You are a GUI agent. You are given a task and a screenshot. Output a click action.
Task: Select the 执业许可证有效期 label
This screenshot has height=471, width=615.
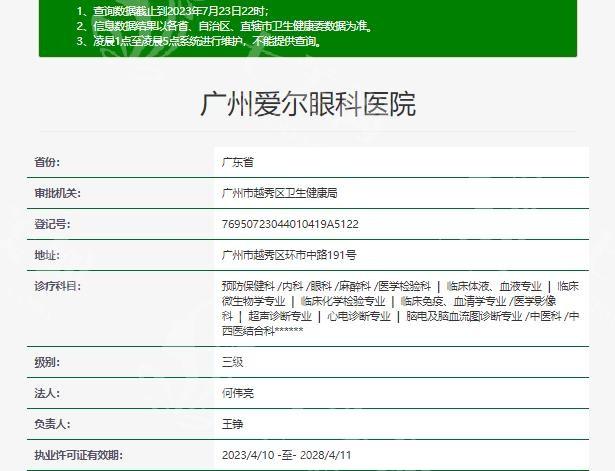pos(78,455)
